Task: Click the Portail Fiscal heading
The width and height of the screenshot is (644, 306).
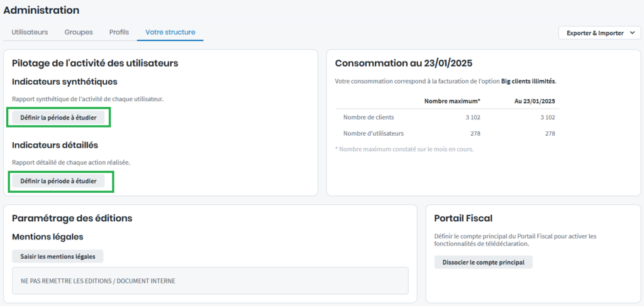Action: click(x=463, y=218)
